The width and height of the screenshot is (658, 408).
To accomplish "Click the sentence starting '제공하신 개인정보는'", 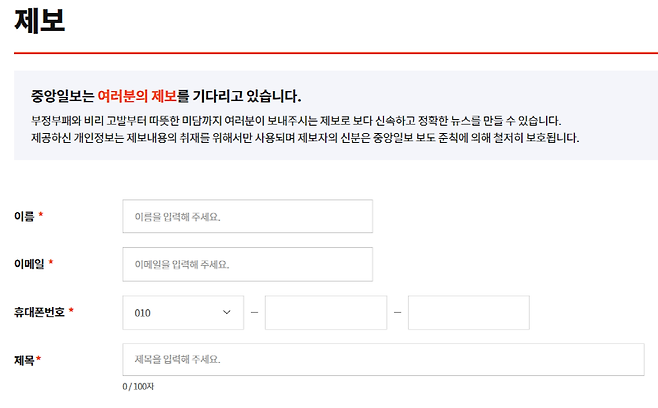I will pos(305,138).
